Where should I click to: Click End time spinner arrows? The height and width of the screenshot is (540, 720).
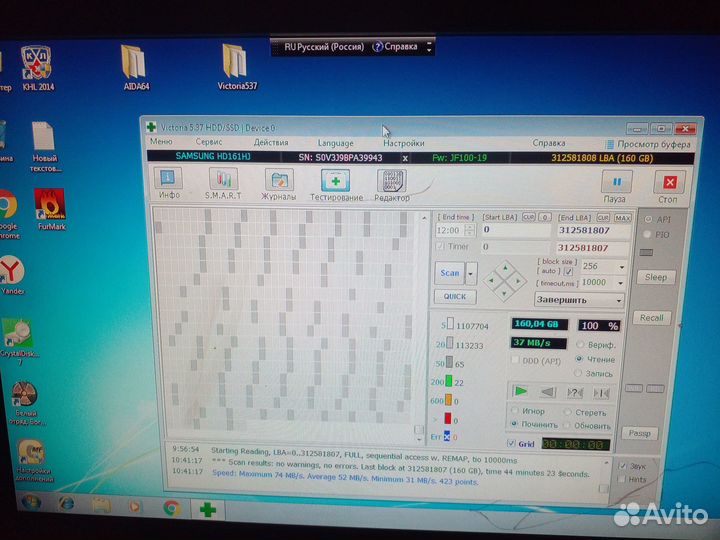click(x=470, y=230)
